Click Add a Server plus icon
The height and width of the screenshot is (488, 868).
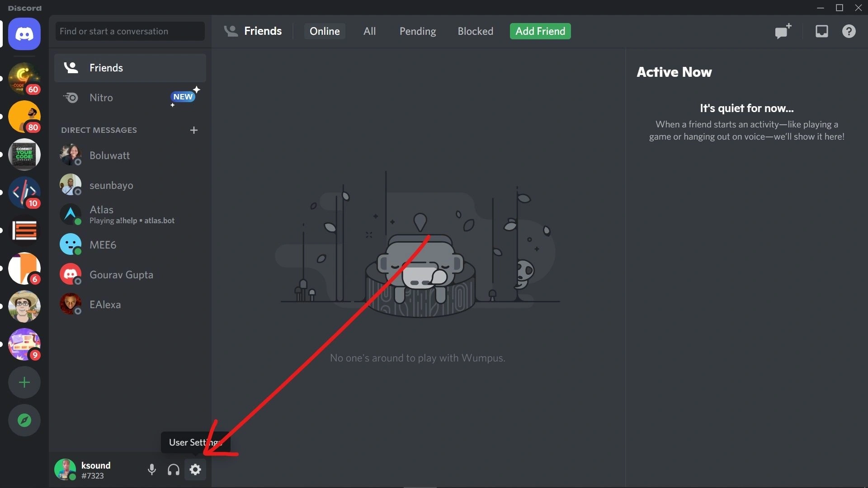tap(24, 382)
